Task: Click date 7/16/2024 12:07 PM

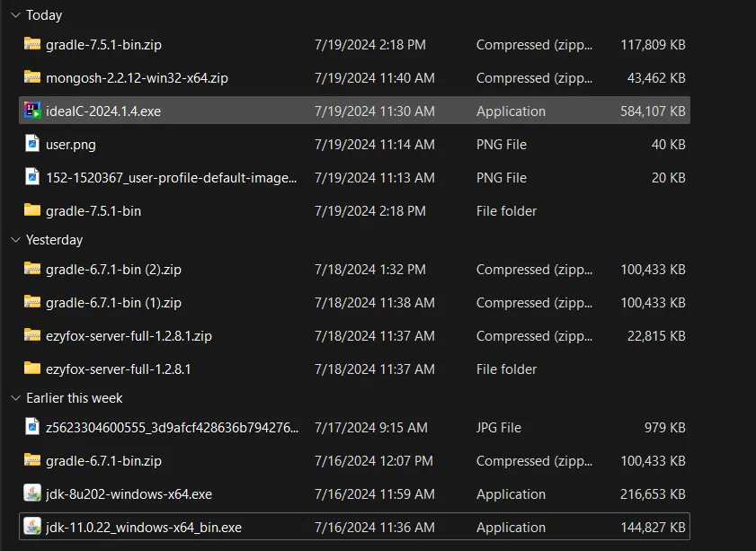Action: click(374, 461)
